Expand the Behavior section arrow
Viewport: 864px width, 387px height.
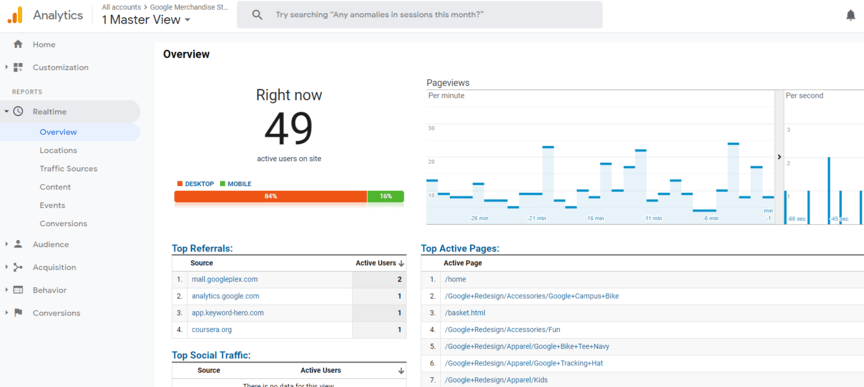pos(6,290)
